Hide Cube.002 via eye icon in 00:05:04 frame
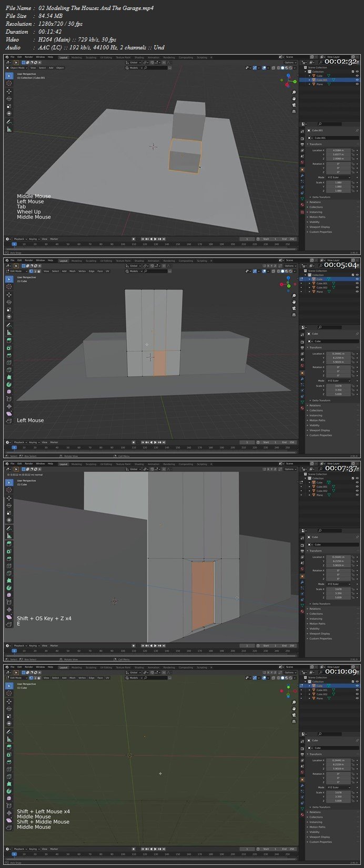This screenshot has height=868, width=364. 357,287
